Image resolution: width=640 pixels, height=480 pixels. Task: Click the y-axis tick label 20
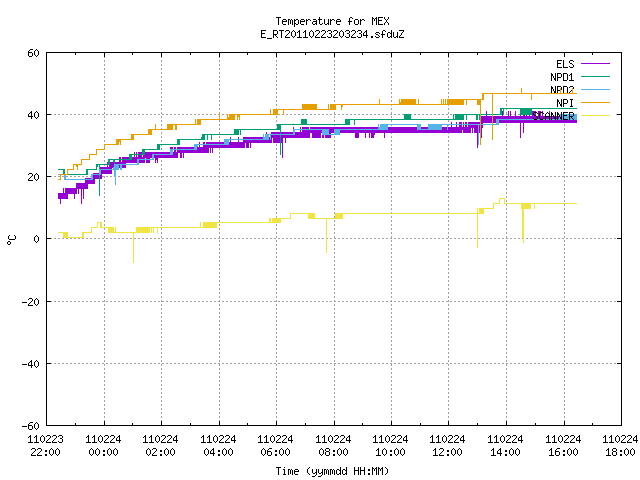click(33, 177)
